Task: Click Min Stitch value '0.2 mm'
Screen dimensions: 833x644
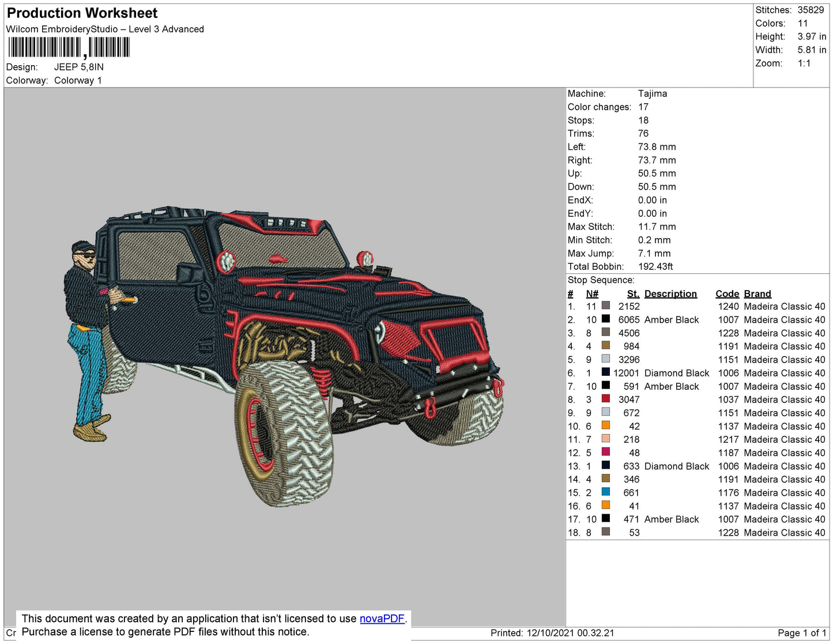Action: click(654, 240)
